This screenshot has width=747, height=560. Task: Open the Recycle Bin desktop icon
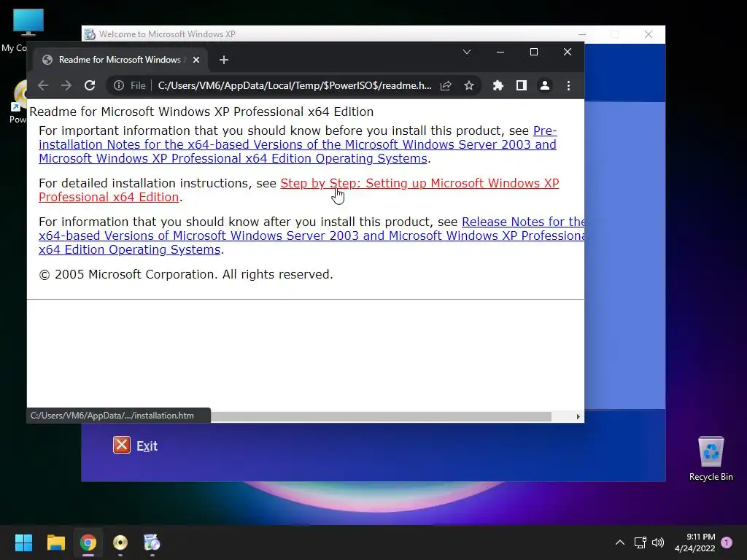(x=711, y=459)
